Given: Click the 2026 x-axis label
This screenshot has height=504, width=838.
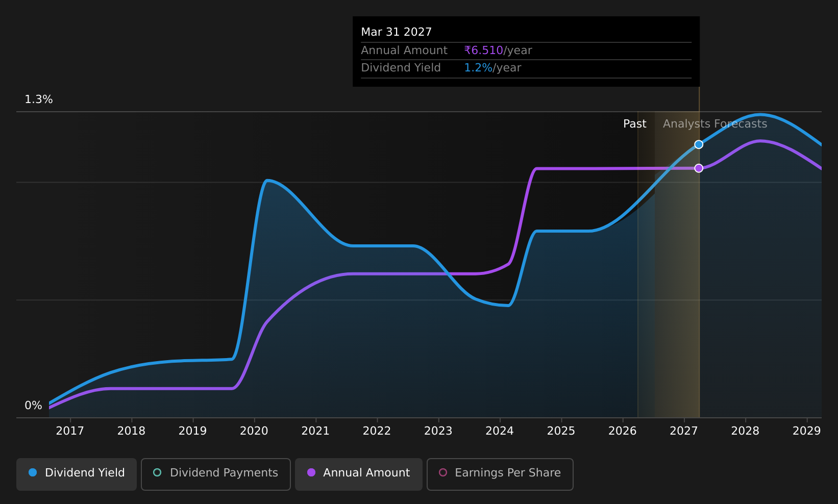Looking at the screenshot, I should tap(622, 431).
